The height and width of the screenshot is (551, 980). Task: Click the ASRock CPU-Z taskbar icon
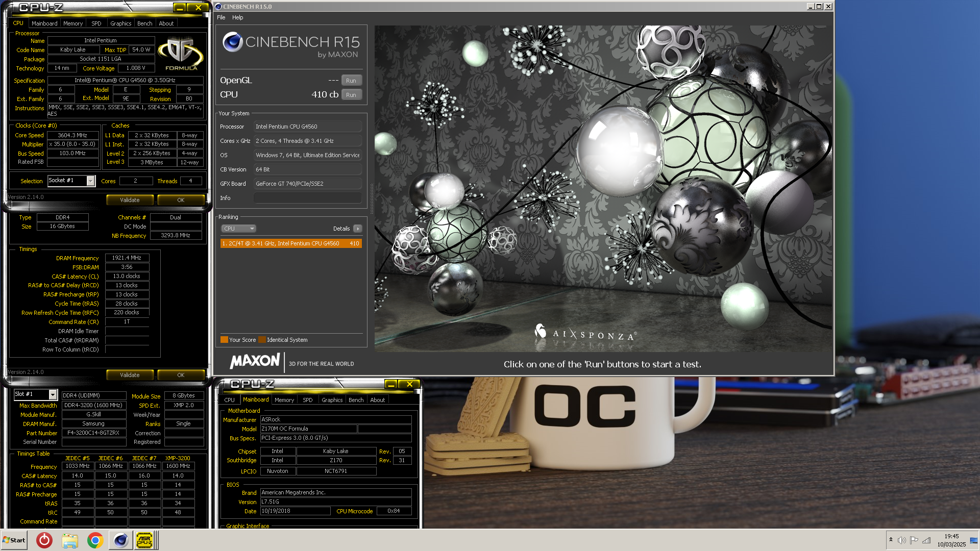click(x=144, y=540)
